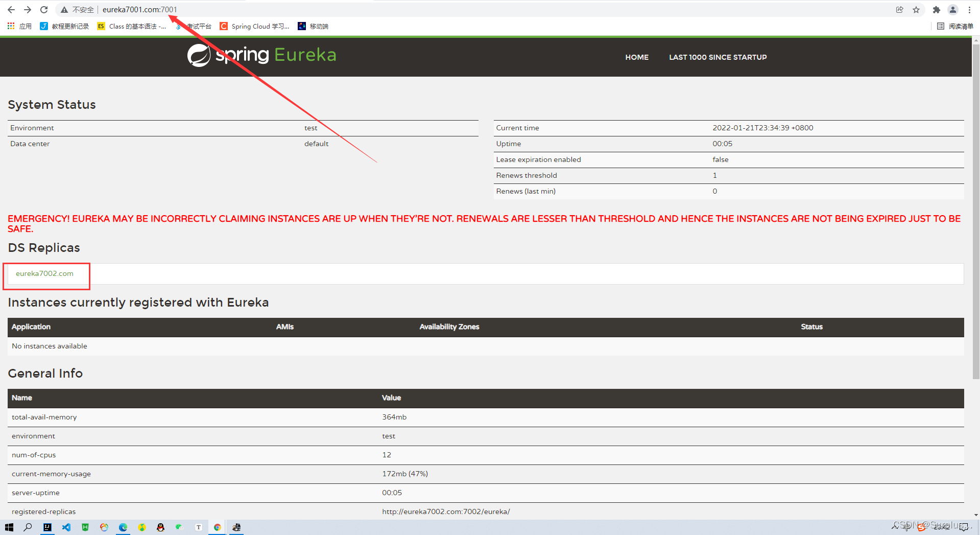Viewport: 980px width, 535px height.
Task: Open the Windows notification center icon
Action: click(x=964, y=527)
